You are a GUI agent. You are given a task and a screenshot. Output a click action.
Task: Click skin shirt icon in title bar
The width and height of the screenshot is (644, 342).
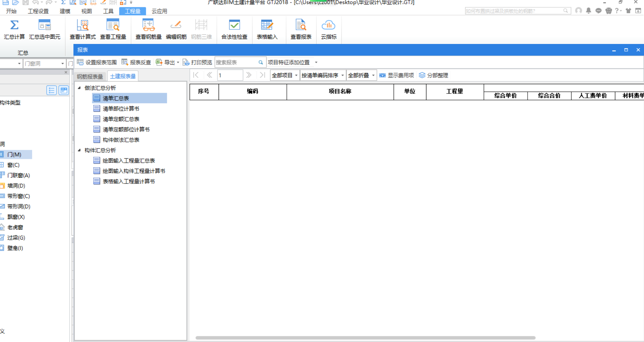628,11
